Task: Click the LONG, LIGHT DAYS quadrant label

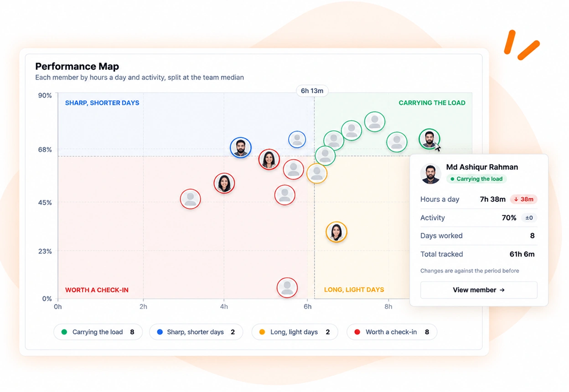Action: coord(354,290)
